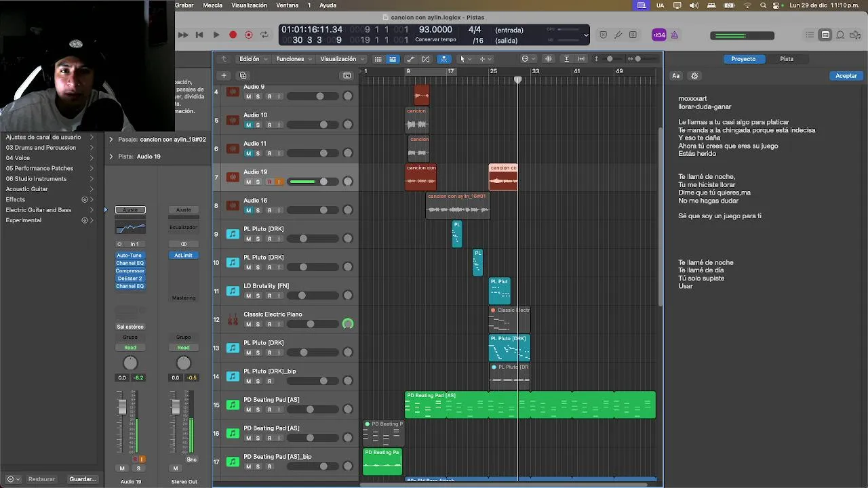Click the Capture Recording button
This screenshot has width=868, height=488.
pos(248,35)
